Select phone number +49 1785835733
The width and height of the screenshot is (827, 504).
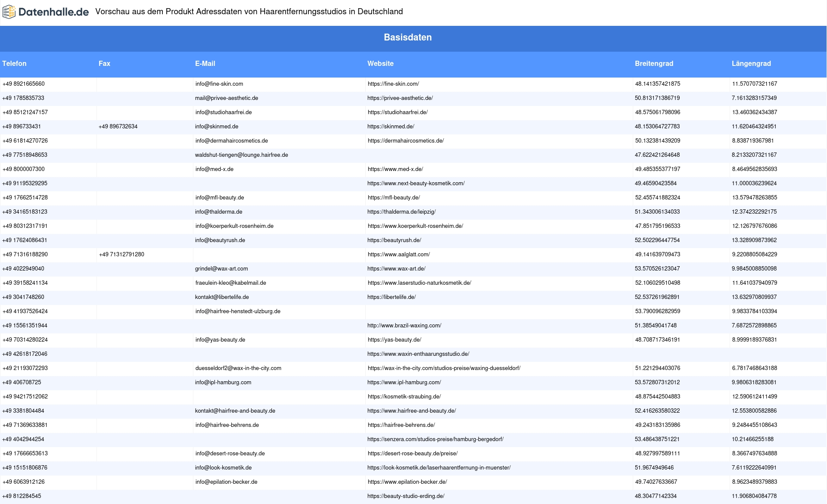23,98
